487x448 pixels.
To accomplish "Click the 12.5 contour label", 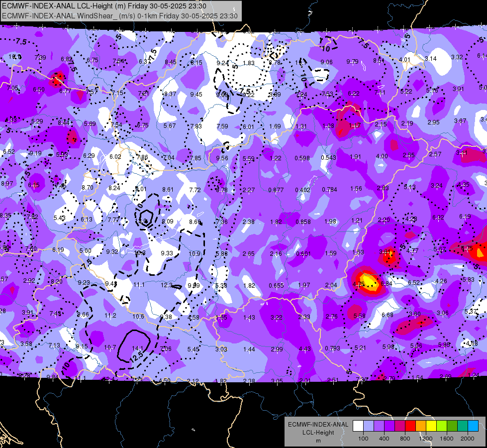I will (x=136, y=356).
